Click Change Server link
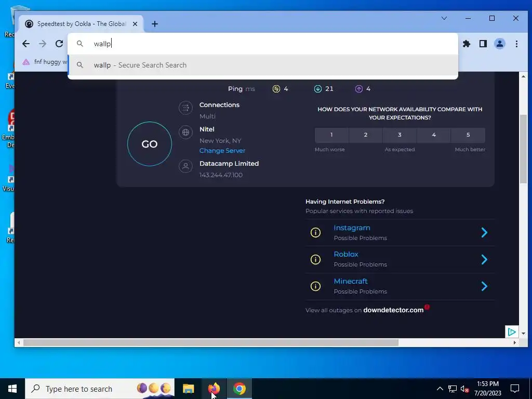Screen dimensions: 532x399 (x=222, y=151)
